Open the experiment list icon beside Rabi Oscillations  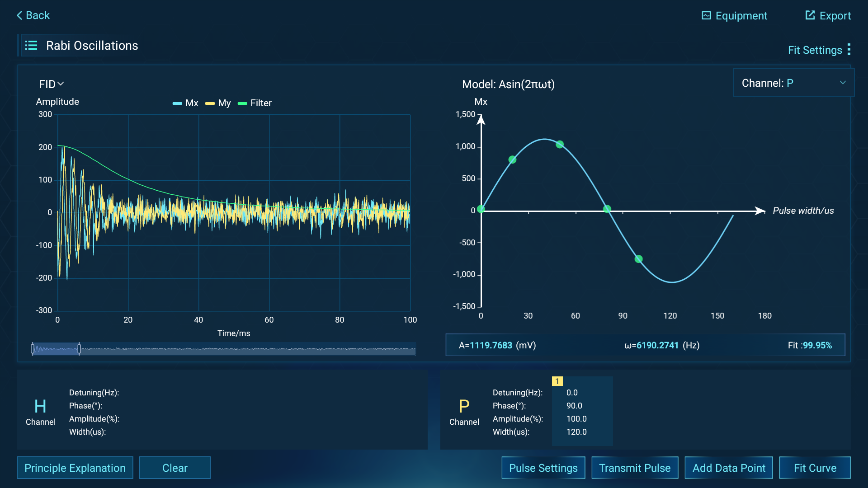[x=31, y=45]
